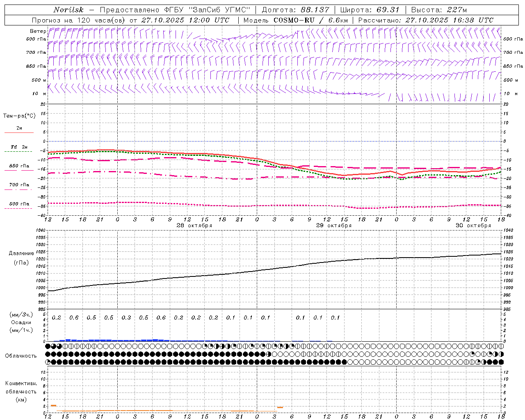Click 'Прогноз на 120 часа(ов)' forecast text
525x420 pixels.
pyautogui.click(x=79, y=20)
